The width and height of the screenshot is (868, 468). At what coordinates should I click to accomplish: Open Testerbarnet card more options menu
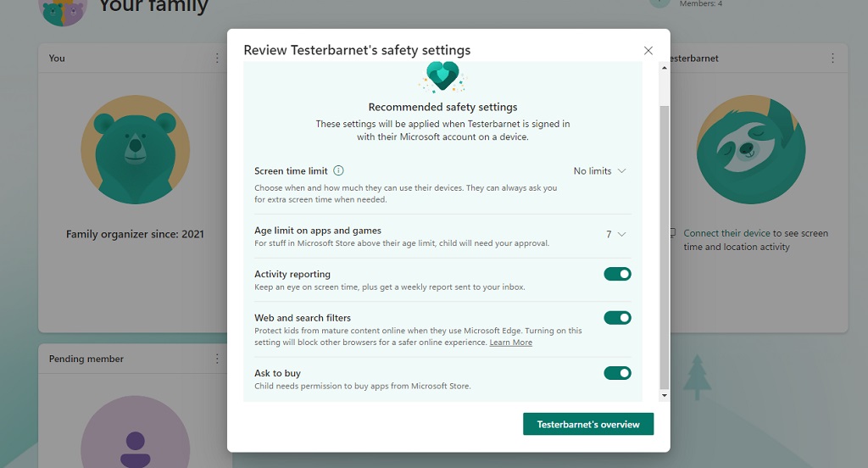pyautogui.click(x=832, y=58)
